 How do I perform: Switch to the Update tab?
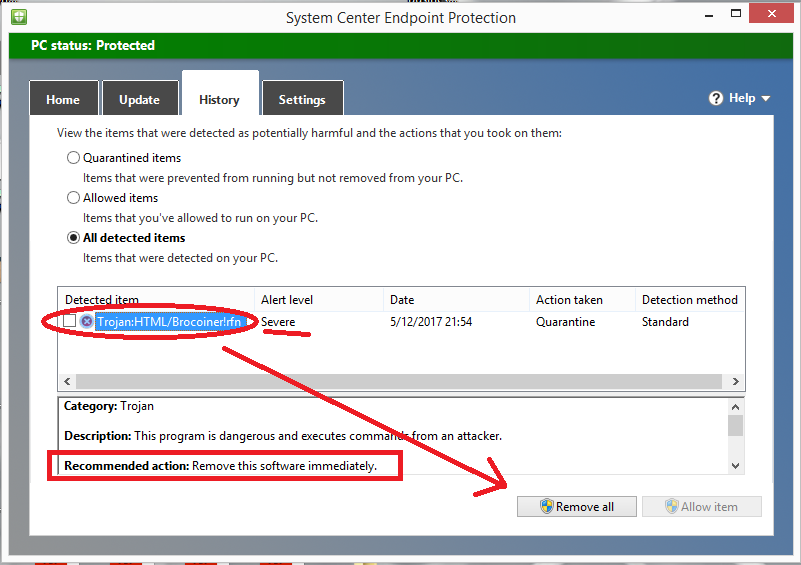pos(139,99)
